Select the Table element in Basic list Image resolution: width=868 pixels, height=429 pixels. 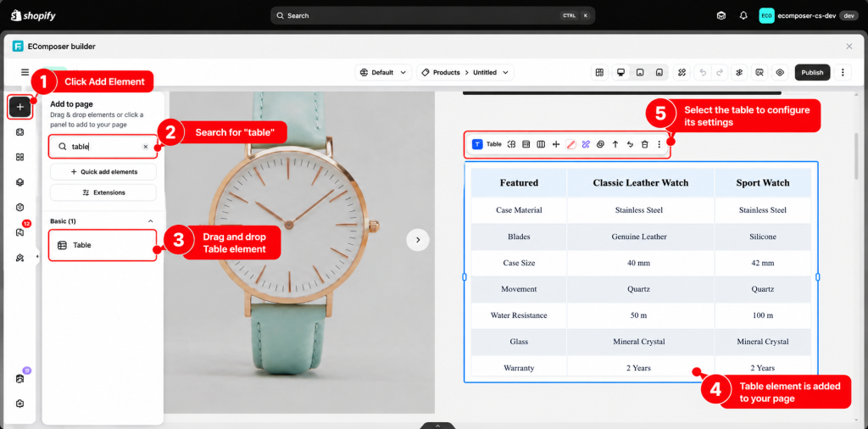coord(103,245)
